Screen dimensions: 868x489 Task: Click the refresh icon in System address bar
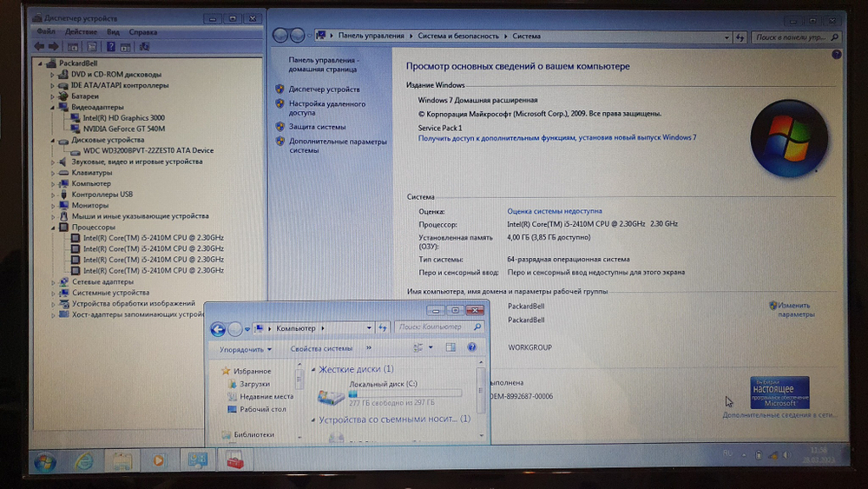tap(740, 37)
